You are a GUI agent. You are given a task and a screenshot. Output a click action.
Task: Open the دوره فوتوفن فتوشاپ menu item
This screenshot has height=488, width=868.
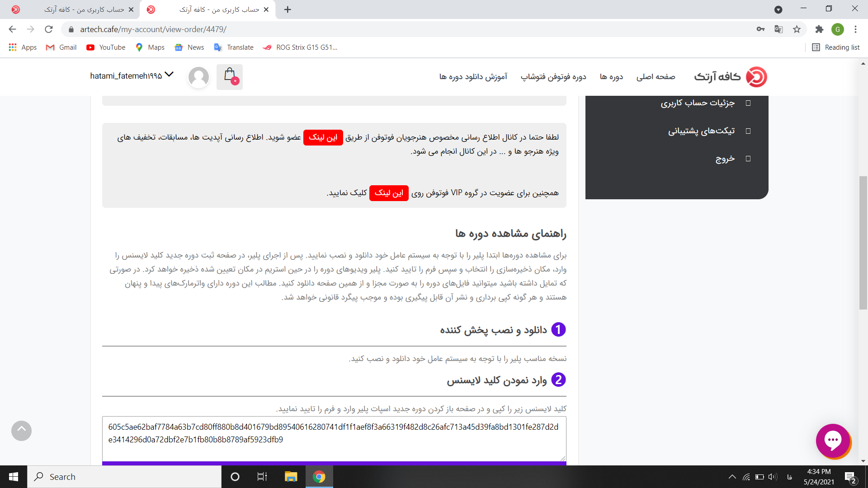[553, 77]
